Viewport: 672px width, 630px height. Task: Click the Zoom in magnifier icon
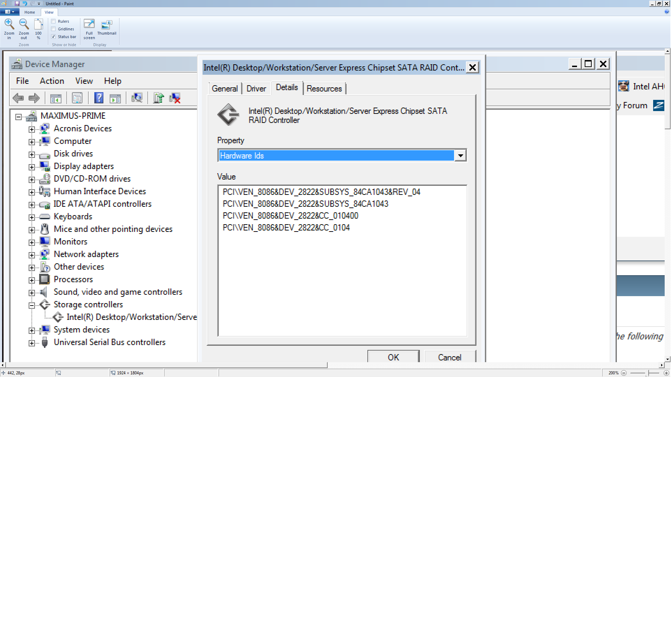[9, 24]
